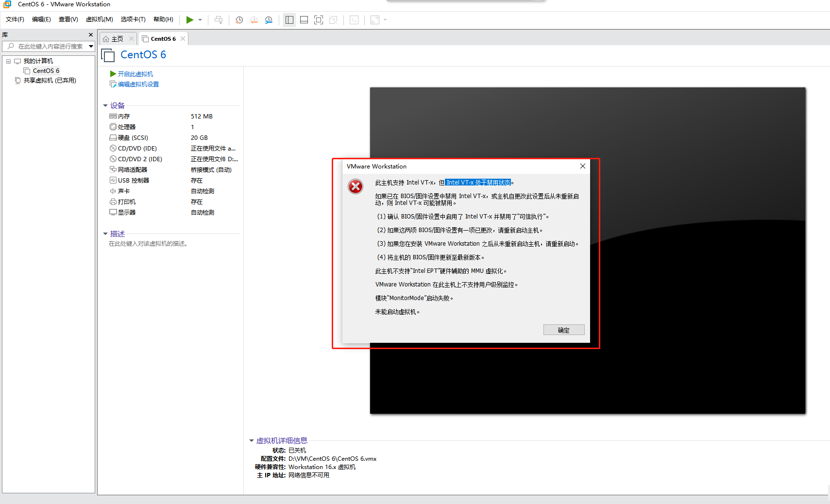830x504 pixels.
Task: Click the green power-on play icon in toolbar
Action: [189, 20]
